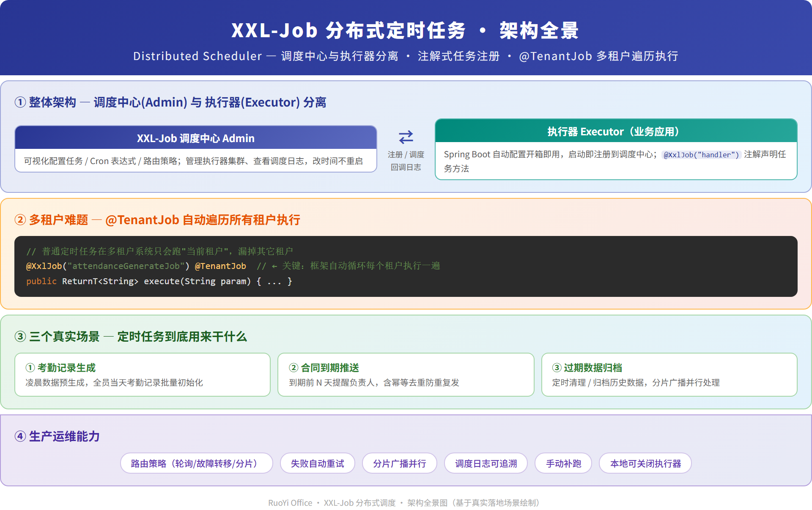
Task: Open the ③ 过期数据归档 card
Action: (669, 375)
